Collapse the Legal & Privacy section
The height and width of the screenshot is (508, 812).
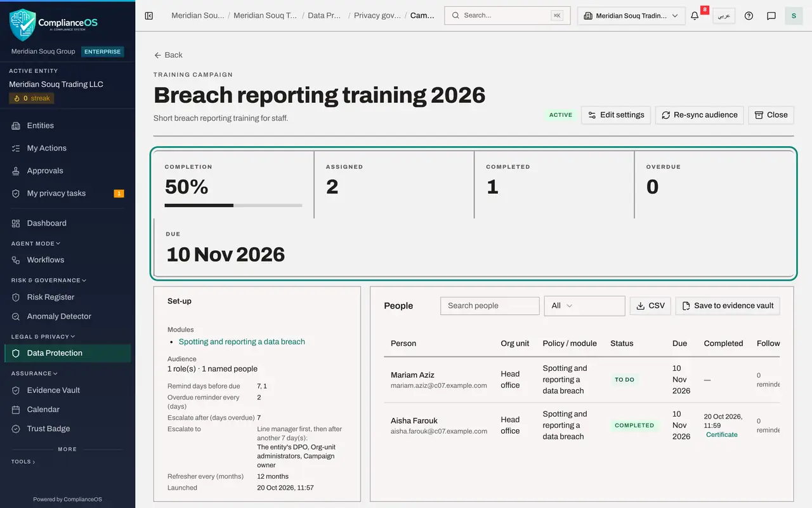(43, 337)
